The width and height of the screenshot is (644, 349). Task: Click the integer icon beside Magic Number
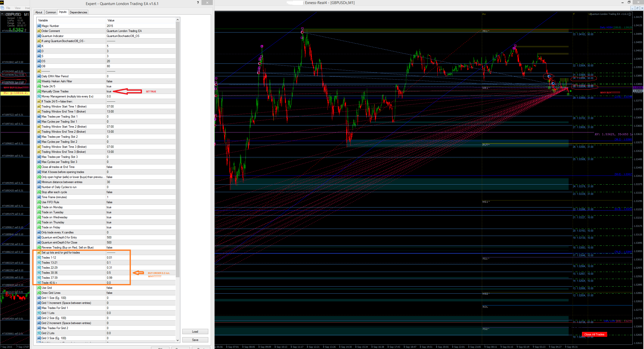coord(39,26)
